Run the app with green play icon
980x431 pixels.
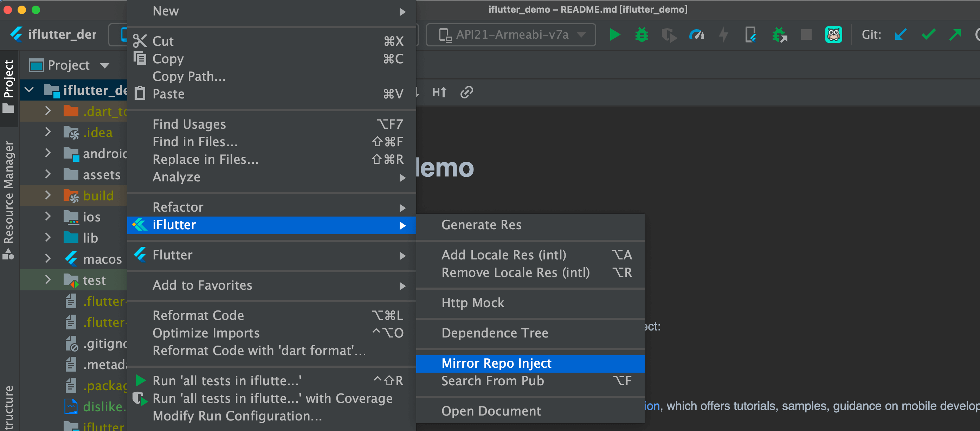tap(614, 34)
